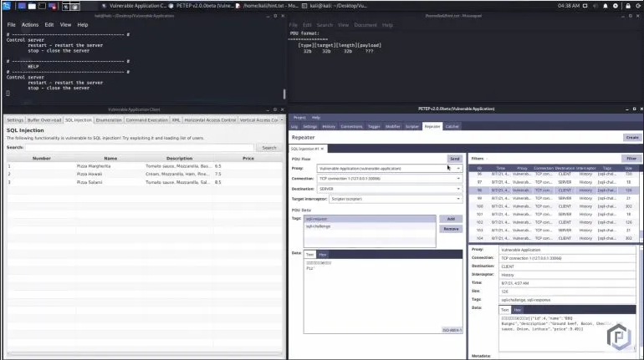Click the Search input field in client
Image resolution: width=644 pixels, height=360 pixels.
click(x=140, y=148)
